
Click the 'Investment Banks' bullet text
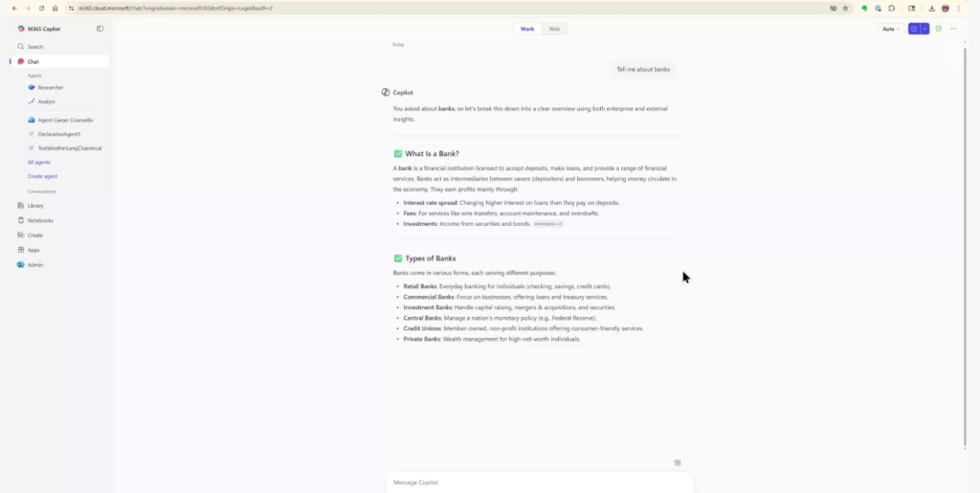(509, 307)
